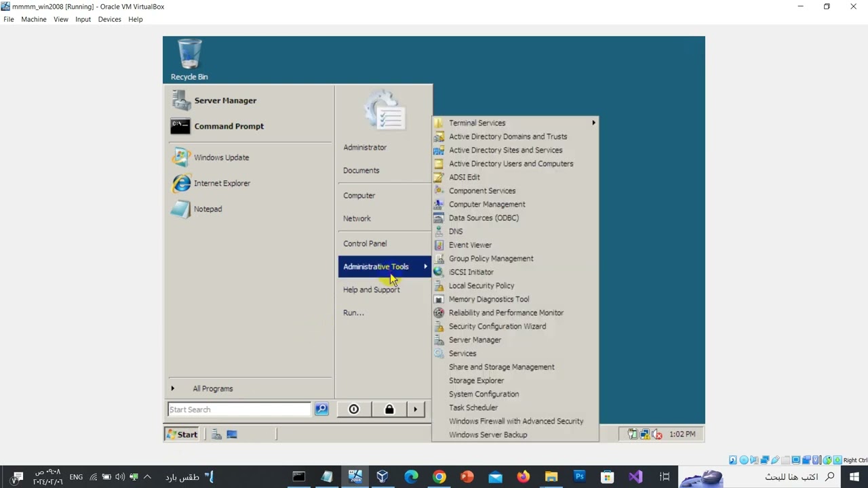The width and height of the screenshot is (868, 488).
Task: Open System Configuration
Action: coord(515,394)
